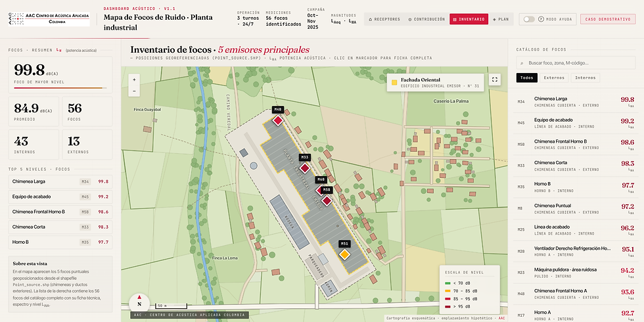The height and width of the screenshot is (322, 644).
Task: Select Chimenea Corta in Top 5 list
Action: 60,227
